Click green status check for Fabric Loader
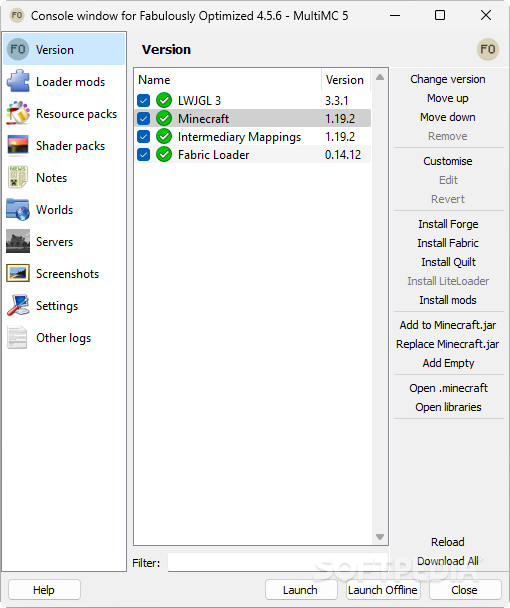Viewport: 510px width, 608px height. 164,154
